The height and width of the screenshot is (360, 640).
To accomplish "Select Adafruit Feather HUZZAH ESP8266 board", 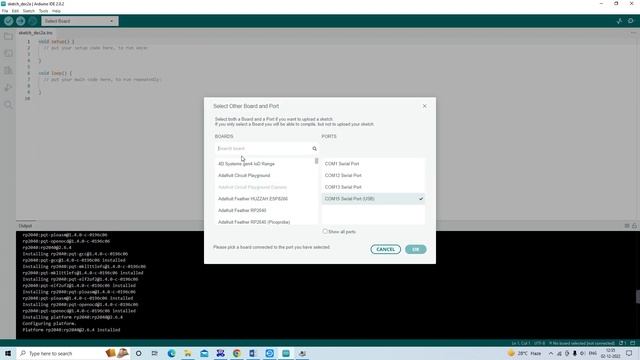I will [253, 199].
